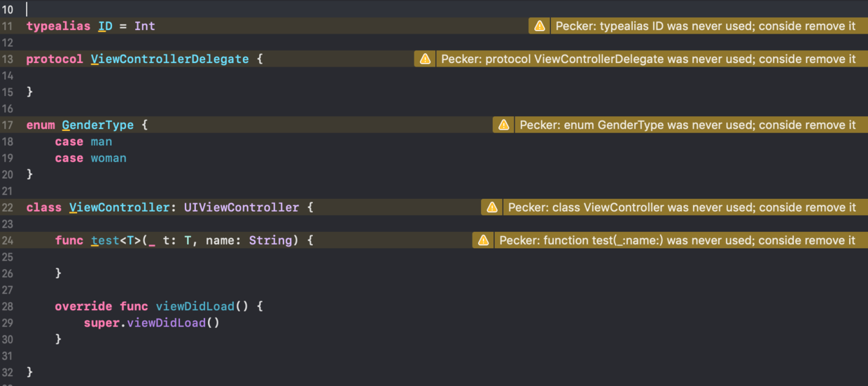This screenshot has width=868, height=386.
Task: Click the protocol keyword
Action: point(55,60)
